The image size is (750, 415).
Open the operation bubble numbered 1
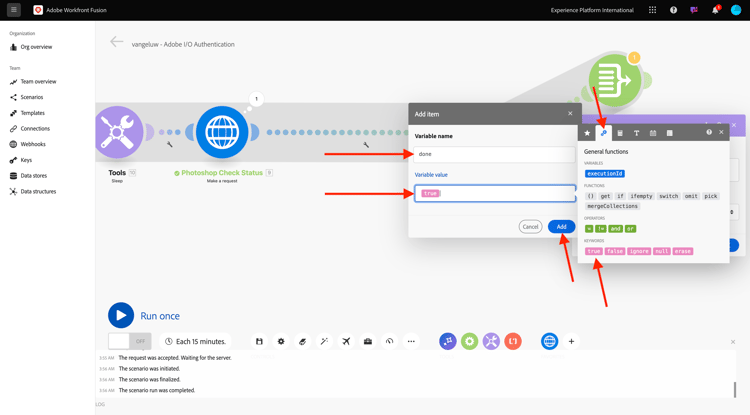(x=256, y=99)
